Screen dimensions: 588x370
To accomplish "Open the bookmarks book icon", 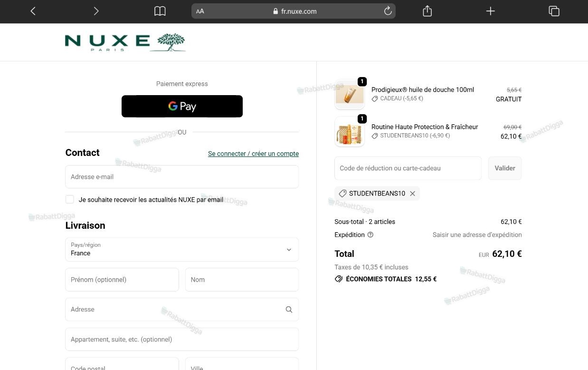I will pyautogui.click(x=160, y=11).
